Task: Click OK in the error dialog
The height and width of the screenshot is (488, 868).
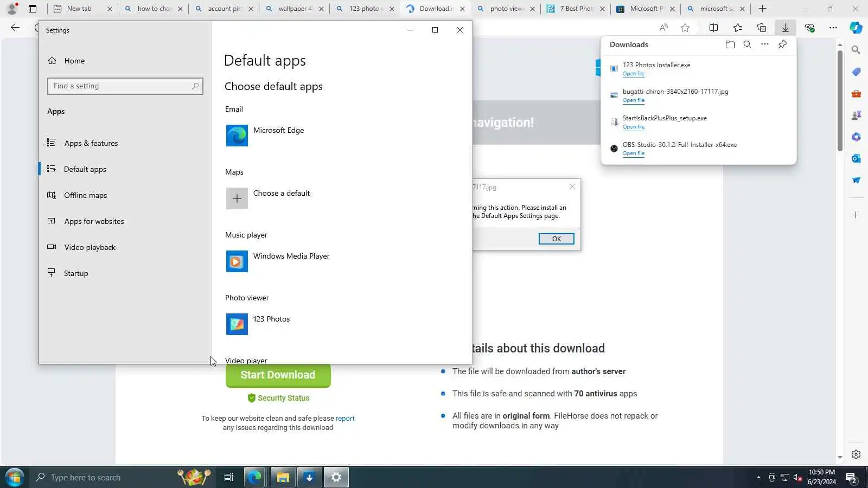Action: (556, 239)
